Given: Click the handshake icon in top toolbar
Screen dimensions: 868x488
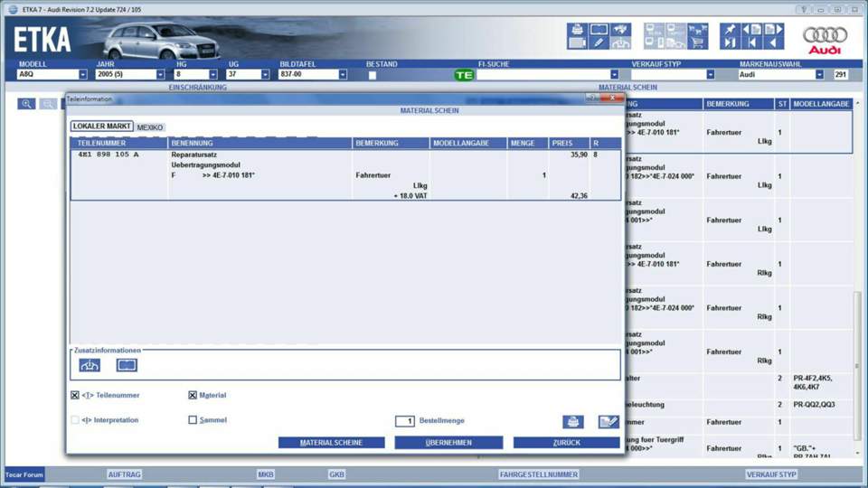Looking at the screenshot, I should [620, 29].
